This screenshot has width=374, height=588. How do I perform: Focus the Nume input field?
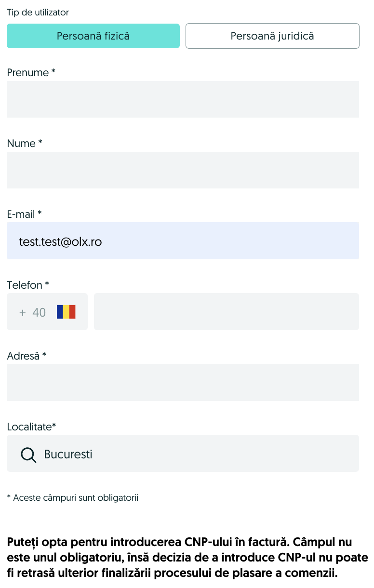click(x=183, y=170)
